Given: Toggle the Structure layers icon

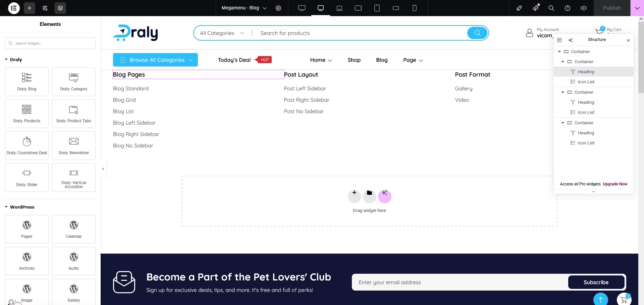Looking at the screenshot, I should point(60,8).
